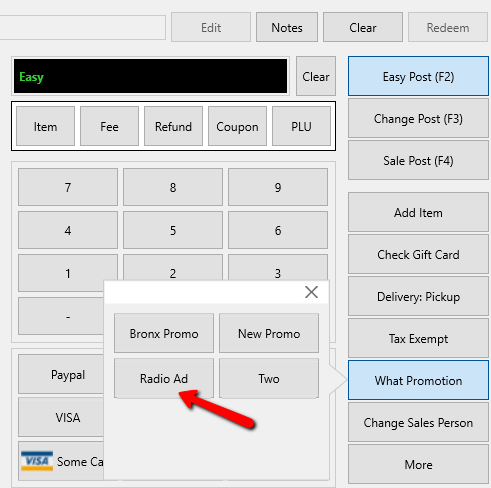
Task: Switch to Change Post (F3)
Action: [418, 118]
